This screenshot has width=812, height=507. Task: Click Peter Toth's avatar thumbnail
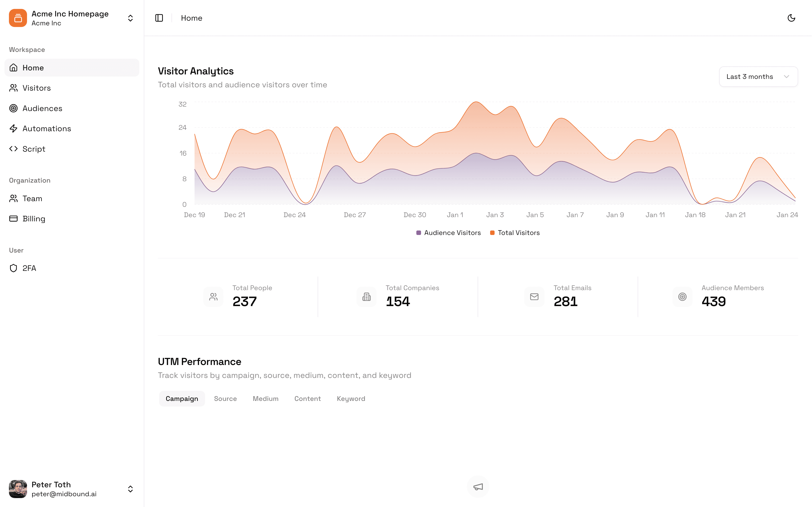[x=18, y=489]
